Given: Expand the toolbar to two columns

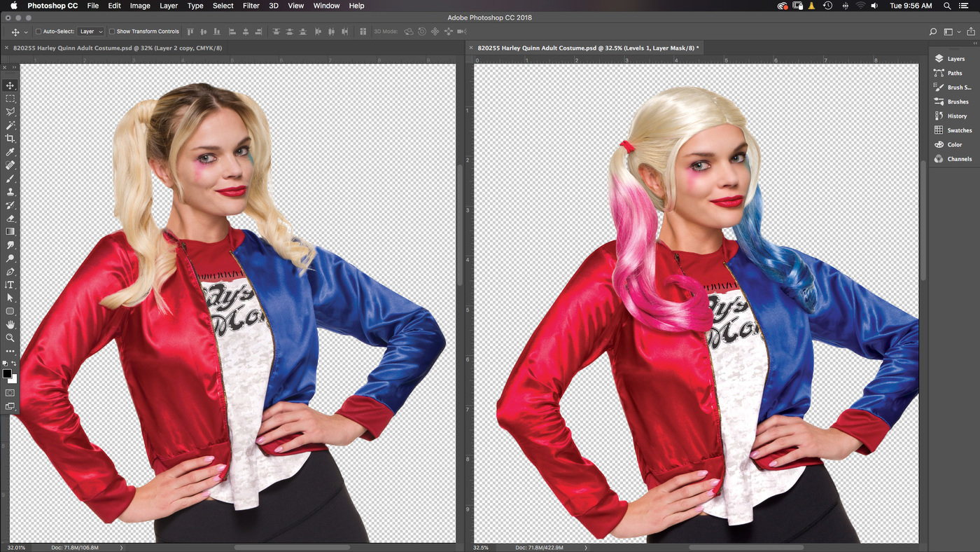Looking at the screenshot, I should (14, 67).
